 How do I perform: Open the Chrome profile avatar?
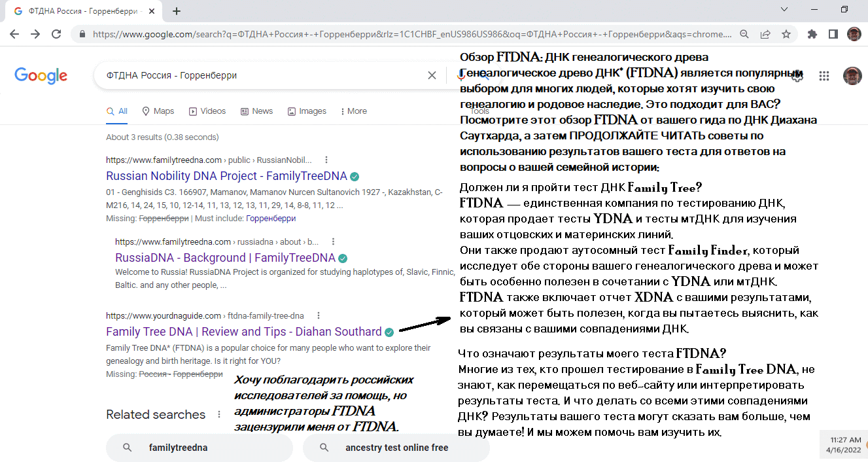854,34
